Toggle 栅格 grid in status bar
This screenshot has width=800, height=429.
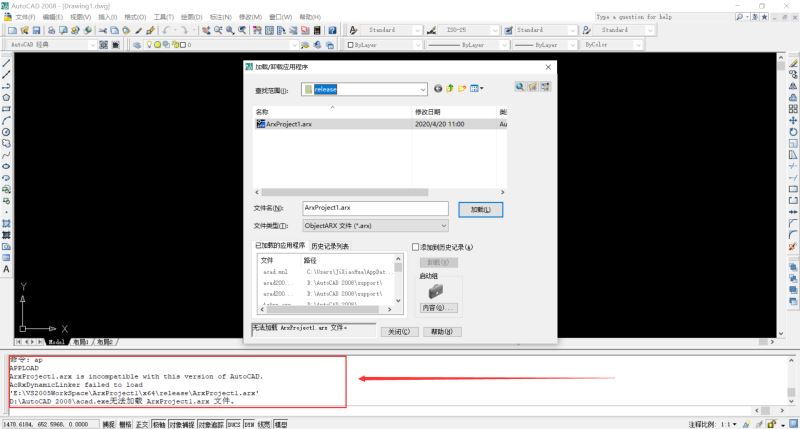pos(125,424)
